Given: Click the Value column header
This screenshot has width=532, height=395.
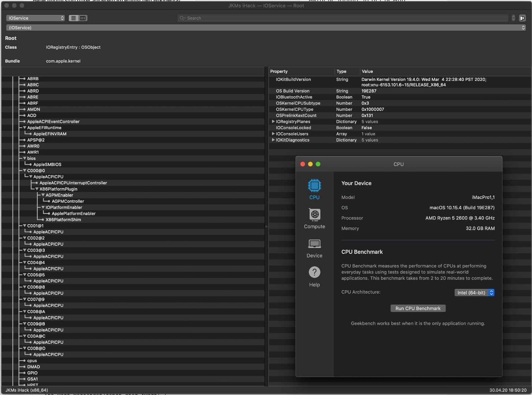Looking at the screenshot, I should click(367, 71).
